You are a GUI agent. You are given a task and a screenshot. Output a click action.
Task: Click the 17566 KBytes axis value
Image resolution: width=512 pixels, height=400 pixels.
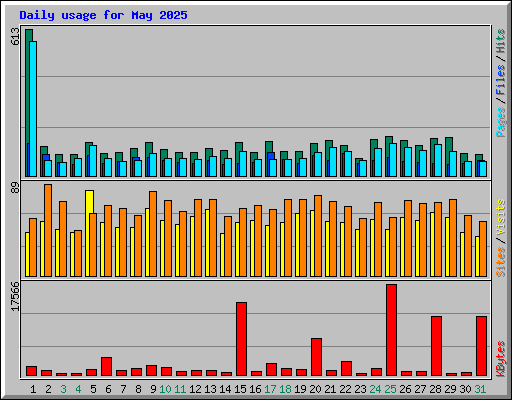15,297
